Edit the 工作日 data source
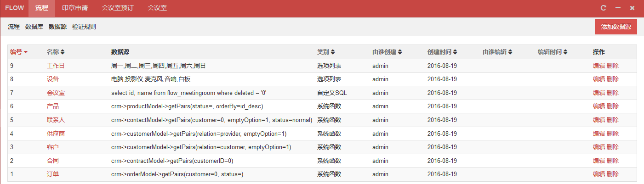Viewport: 644px width, 184px height. [599, 66]
